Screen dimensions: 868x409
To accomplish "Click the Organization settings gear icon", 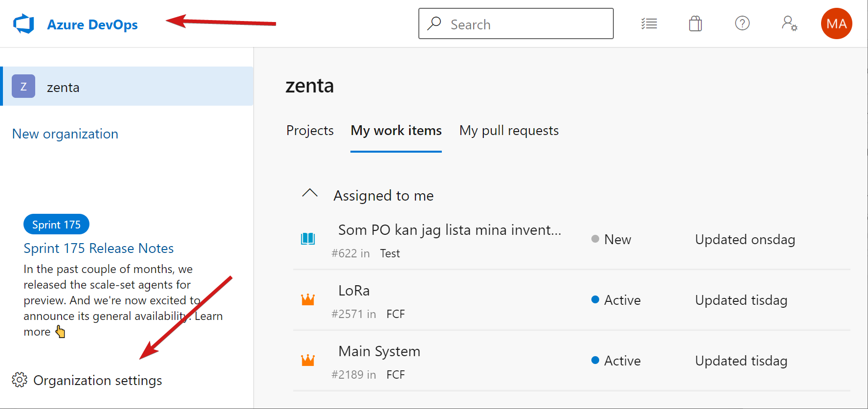I will 20,380.
